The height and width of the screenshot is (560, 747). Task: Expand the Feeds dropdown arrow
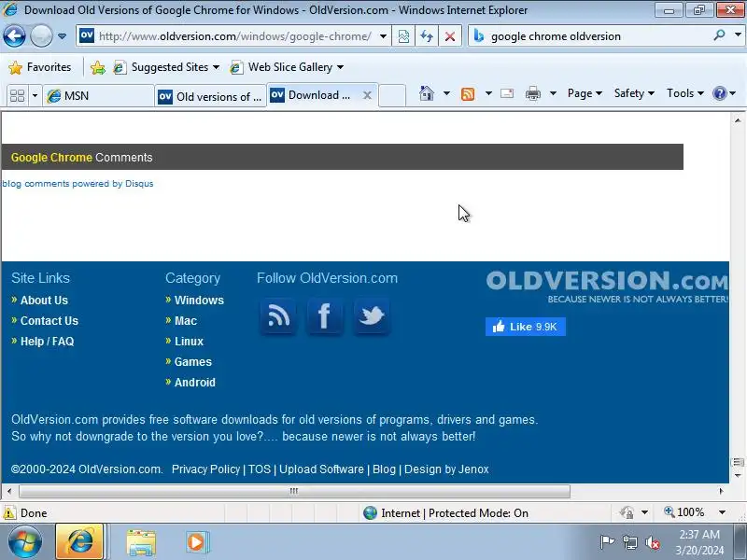pos(488,93)
